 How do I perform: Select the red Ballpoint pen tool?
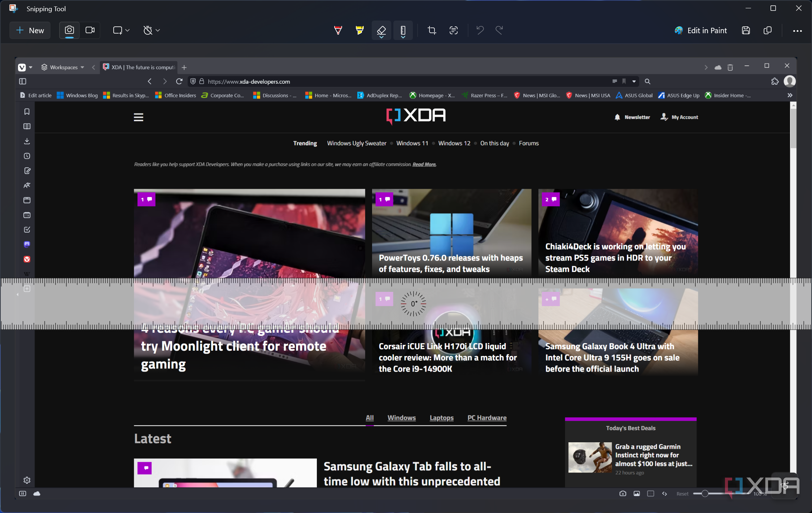(x=338, y=30)
